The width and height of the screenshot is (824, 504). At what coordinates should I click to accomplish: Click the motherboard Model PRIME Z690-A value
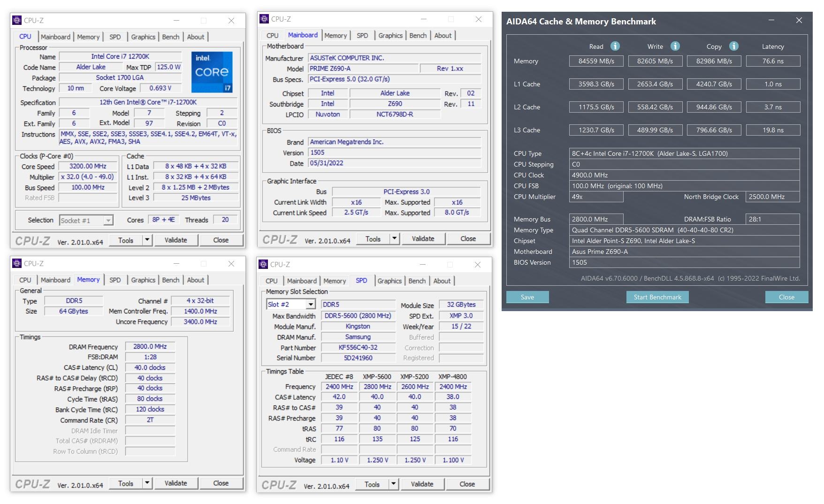pyautogui.click(x=363, y=69)
